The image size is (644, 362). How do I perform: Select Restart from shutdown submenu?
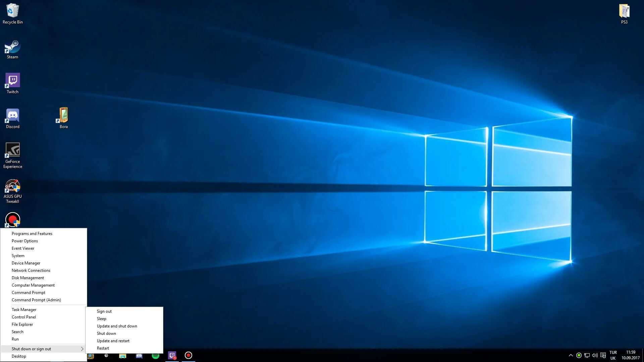(103, 348)
